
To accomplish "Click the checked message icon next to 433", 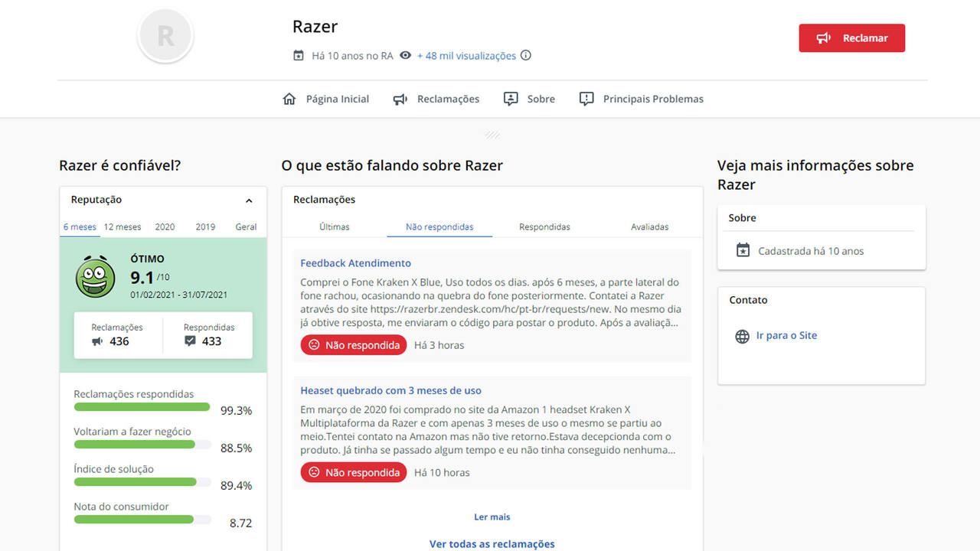I will point(190,341).
